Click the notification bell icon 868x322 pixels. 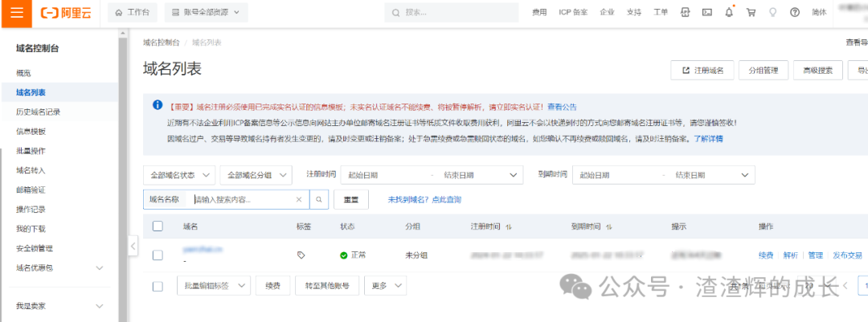click(x=729, y=12)
